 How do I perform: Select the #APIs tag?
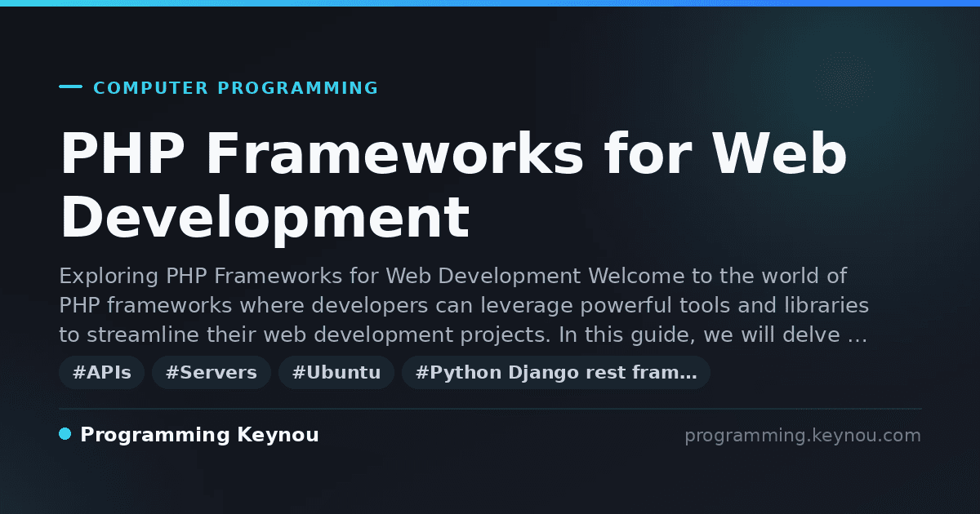click(102, 373)
